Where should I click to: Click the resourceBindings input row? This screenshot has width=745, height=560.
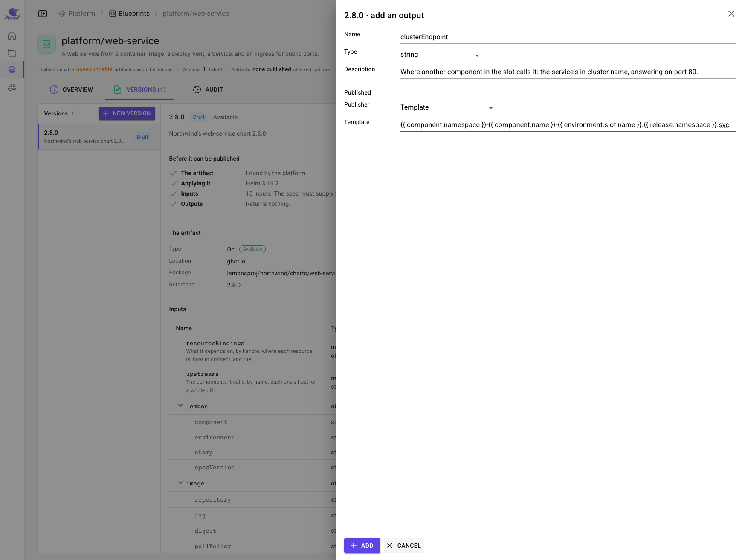click(x=252, y=351)
